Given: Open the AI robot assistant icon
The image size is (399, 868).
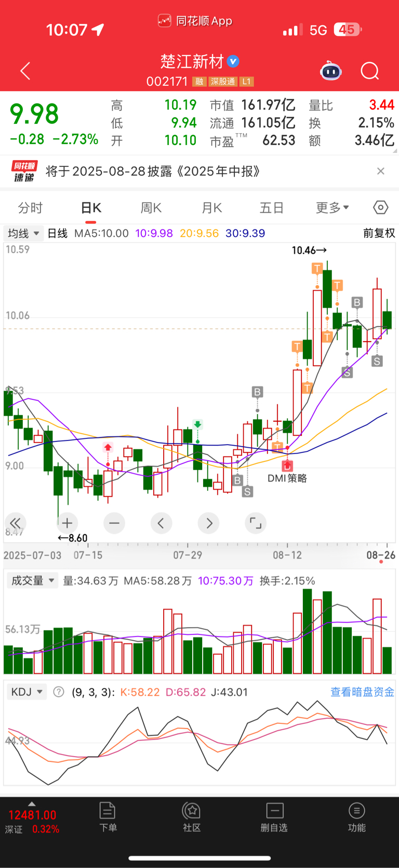Looking at the screenshot, I should tap(331, 71).
